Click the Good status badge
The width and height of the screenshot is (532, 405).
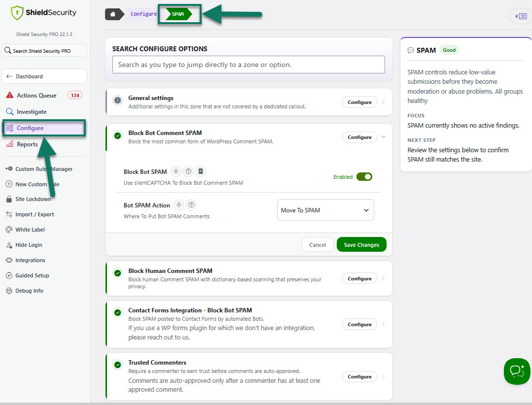pos(449,50)
